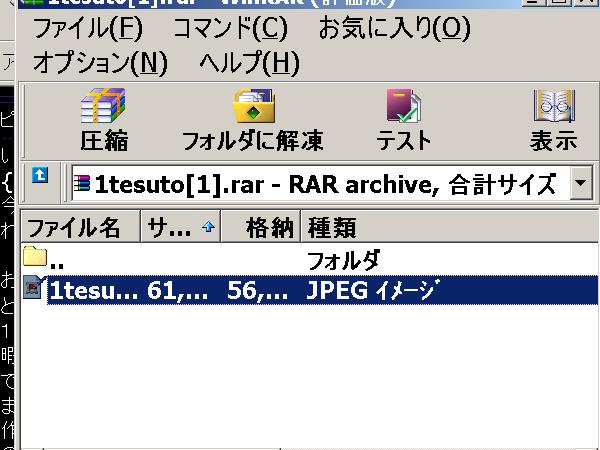Click the テスト (test) archive icon

(x=403, y=106)
